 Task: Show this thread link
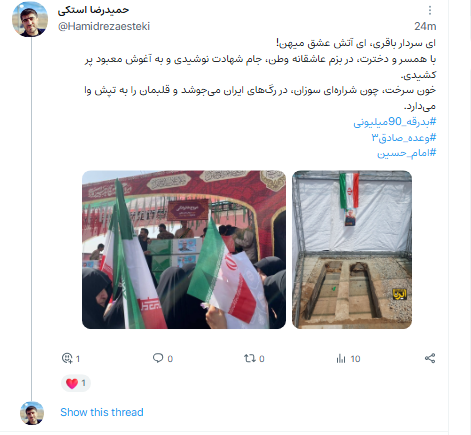(102, 412)
